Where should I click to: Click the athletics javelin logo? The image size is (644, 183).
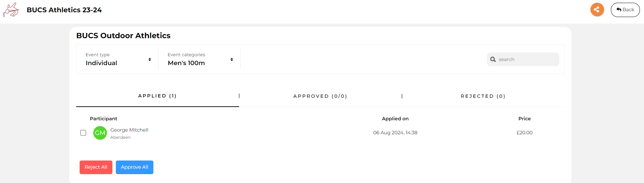11,10
